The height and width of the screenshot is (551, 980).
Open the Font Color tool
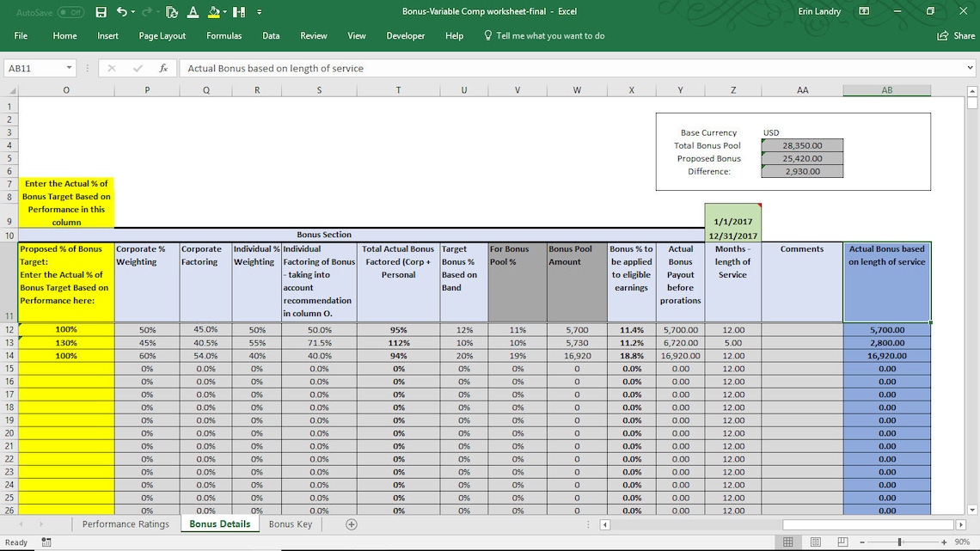193,12
